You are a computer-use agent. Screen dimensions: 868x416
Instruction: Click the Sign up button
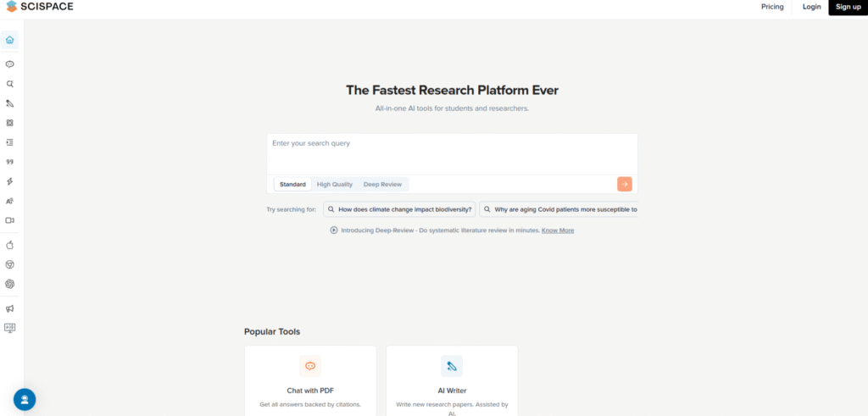[x=848, y=7]
